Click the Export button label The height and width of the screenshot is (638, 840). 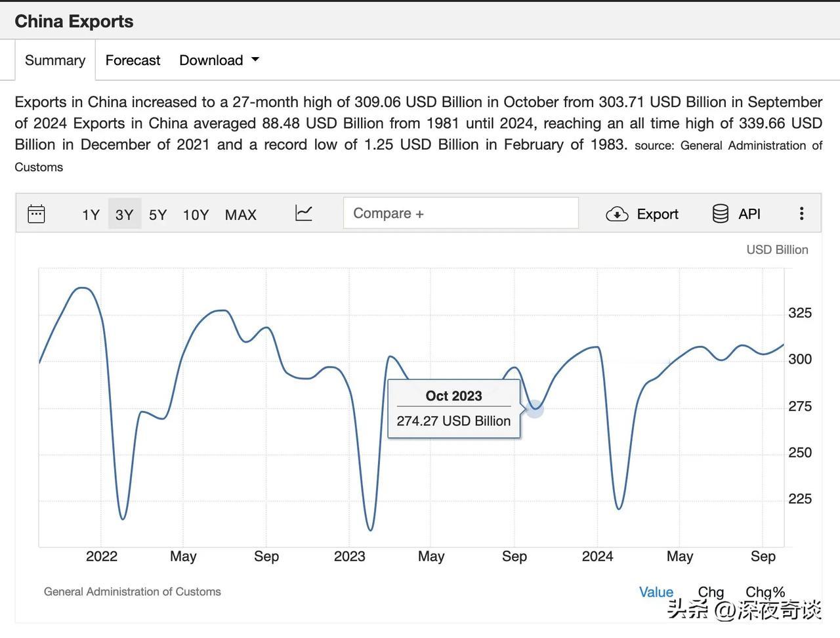[x=658, y=214]
